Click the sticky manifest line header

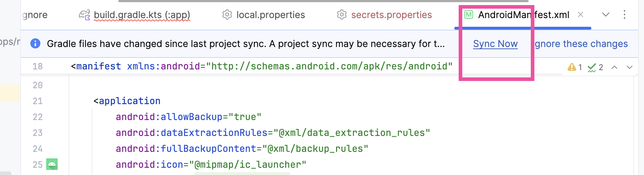pyautogui.click(x=261, y=67)
